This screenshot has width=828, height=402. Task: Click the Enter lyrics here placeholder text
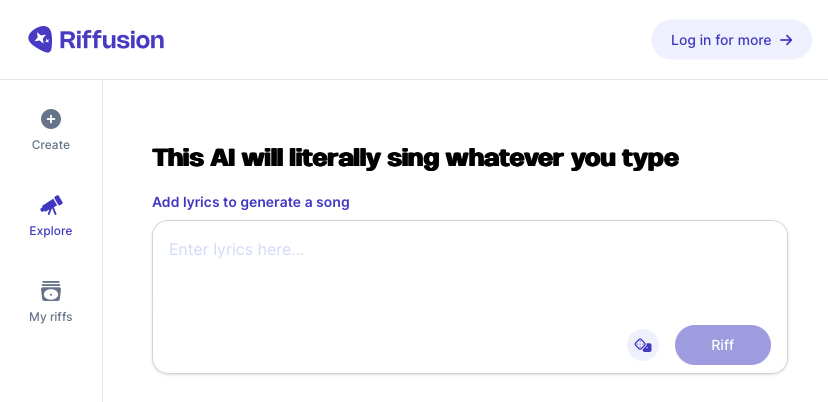point(236,249)
